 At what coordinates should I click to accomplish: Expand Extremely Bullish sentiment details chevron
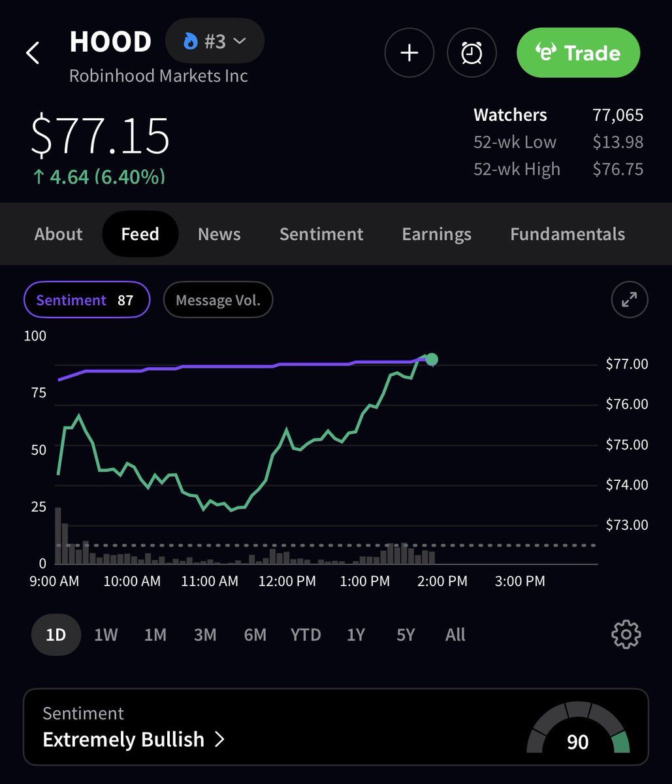pyautogui.click(x=219, y=740)
